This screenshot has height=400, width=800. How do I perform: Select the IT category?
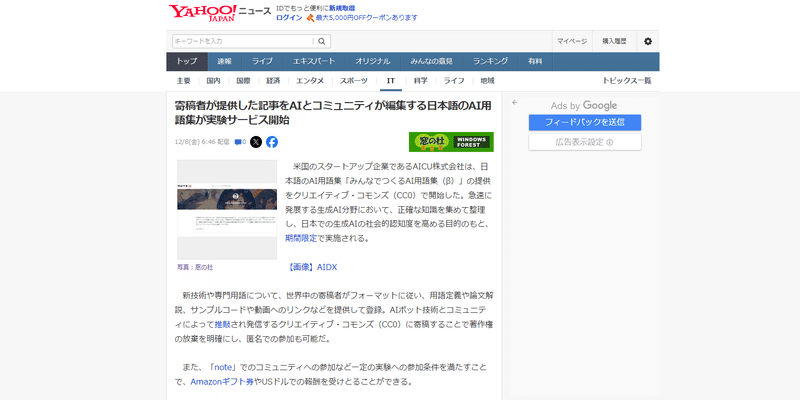[391, 81]
